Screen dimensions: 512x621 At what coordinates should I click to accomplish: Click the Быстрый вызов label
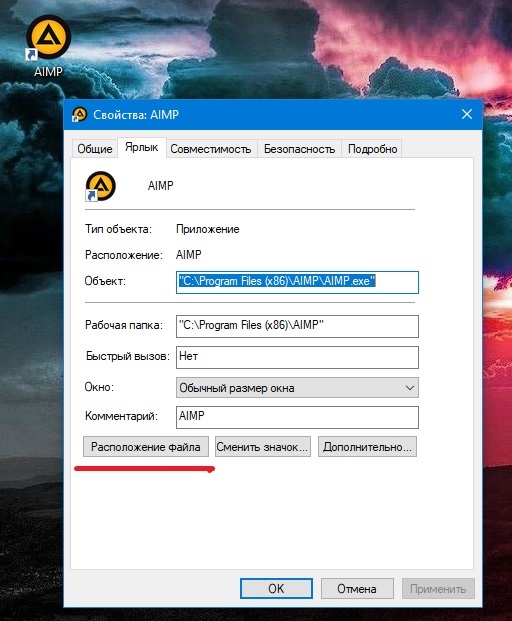tap(128, 356)
